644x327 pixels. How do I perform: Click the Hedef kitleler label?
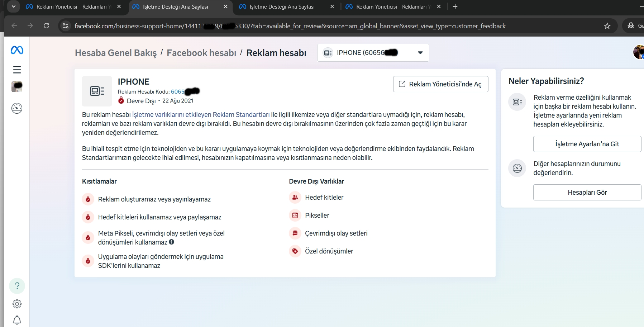pyautogui.click(x=324, y=198)
